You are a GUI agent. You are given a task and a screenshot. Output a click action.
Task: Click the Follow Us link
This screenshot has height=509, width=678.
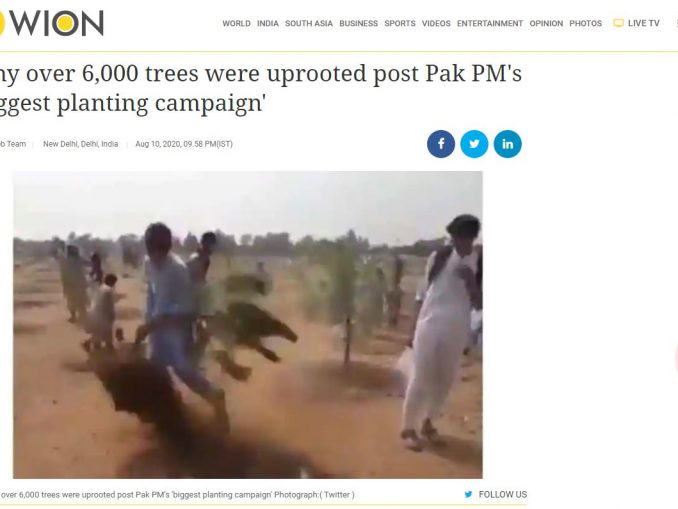click(502, 494)
